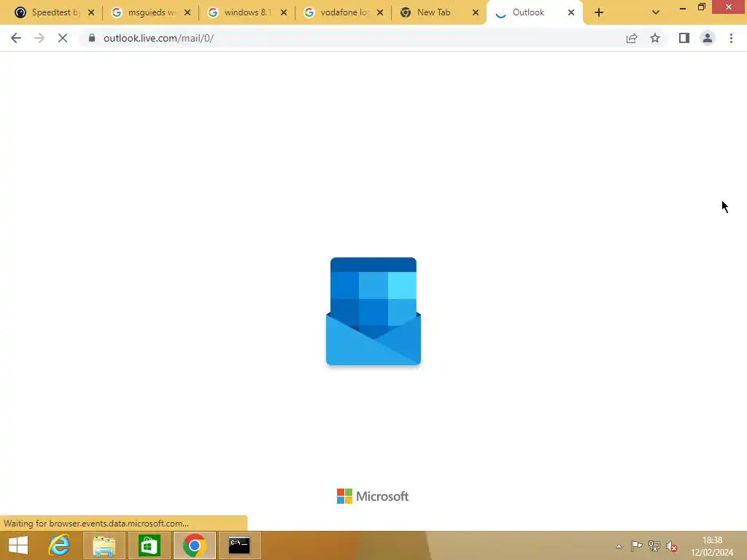This screenshot has height=560, width=747.
Task: View site security lock info
Action: point(92,38)
